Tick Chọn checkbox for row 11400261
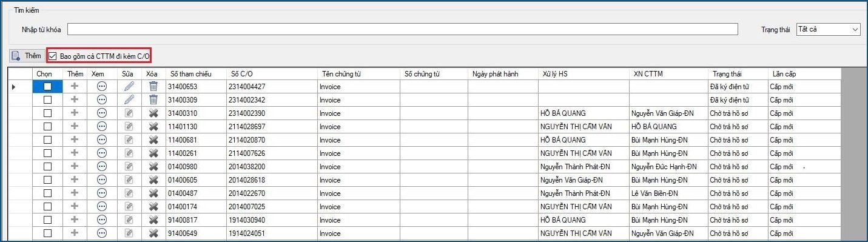 point(47,153)
